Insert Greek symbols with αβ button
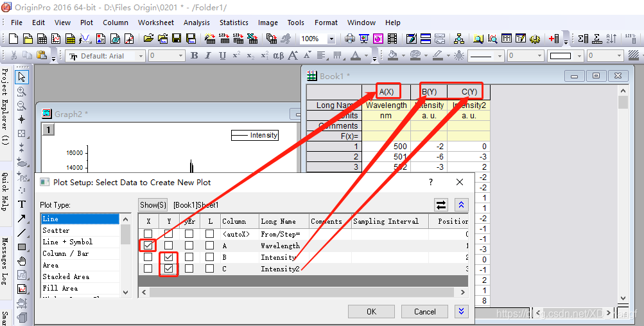Image resolution: width=644 pixels, height=326 pixels. click(x=278, y=55)
